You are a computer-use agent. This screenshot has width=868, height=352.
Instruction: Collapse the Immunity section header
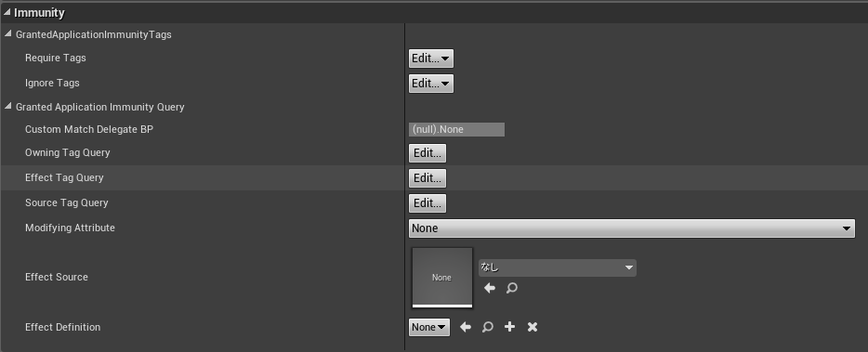[x=7, y=13]
